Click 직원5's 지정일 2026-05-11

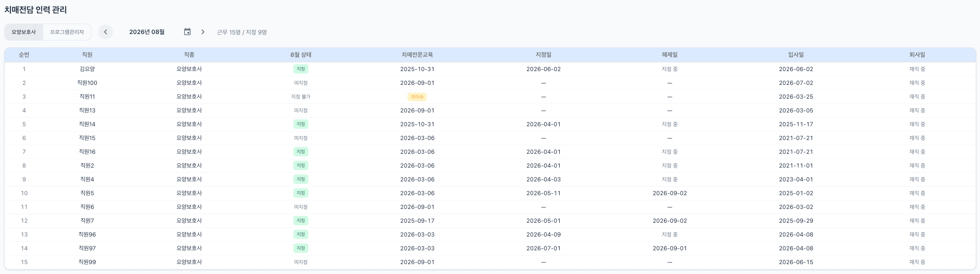[x=543, y=193]
